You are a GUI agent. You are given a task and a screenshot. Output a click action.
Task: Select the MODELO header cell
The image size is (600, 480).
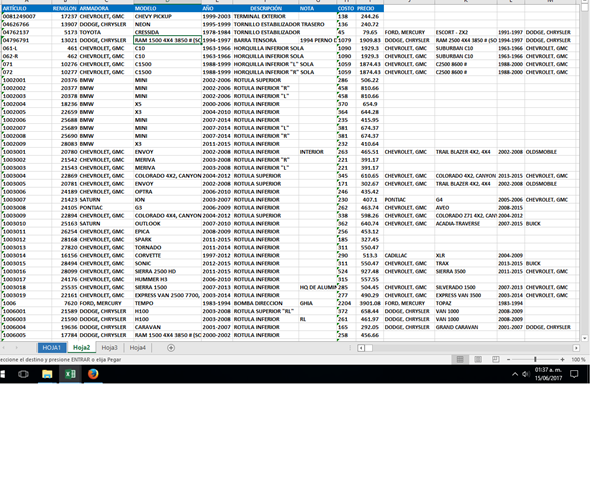tap(168, 8)
